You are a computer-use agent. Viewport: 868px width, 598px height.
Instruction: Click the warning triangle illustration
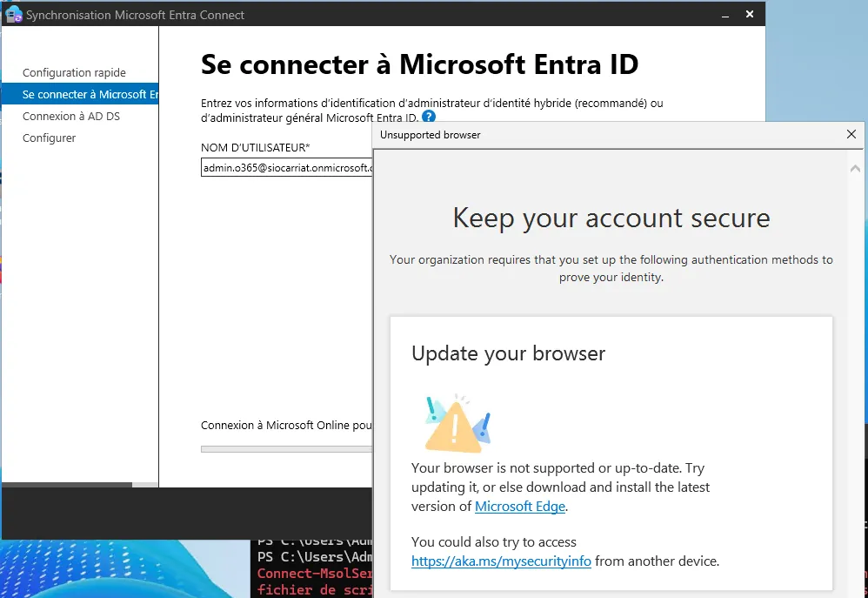click(x=457, y=424)
